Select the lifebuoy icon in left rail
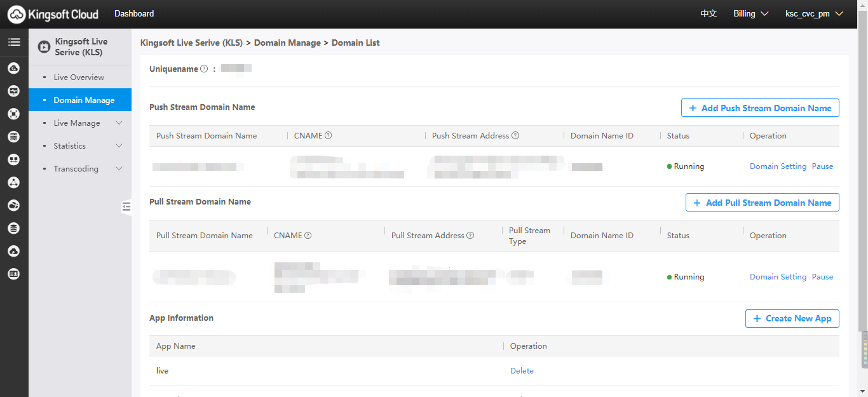Screen dimensions: 868x397 pyautogui.click(x=14, y=114)
